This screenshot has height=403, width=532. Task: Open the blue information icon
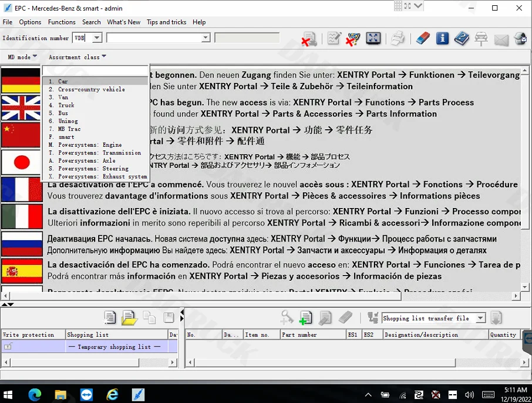pos(442,38)
